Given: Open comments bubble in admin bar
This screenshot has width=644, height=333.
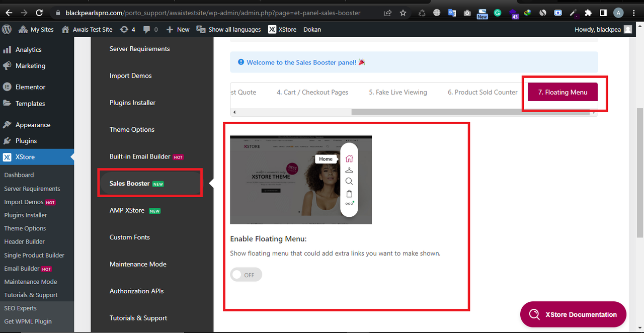Looking at the screenshot, I should coord(150,30).
